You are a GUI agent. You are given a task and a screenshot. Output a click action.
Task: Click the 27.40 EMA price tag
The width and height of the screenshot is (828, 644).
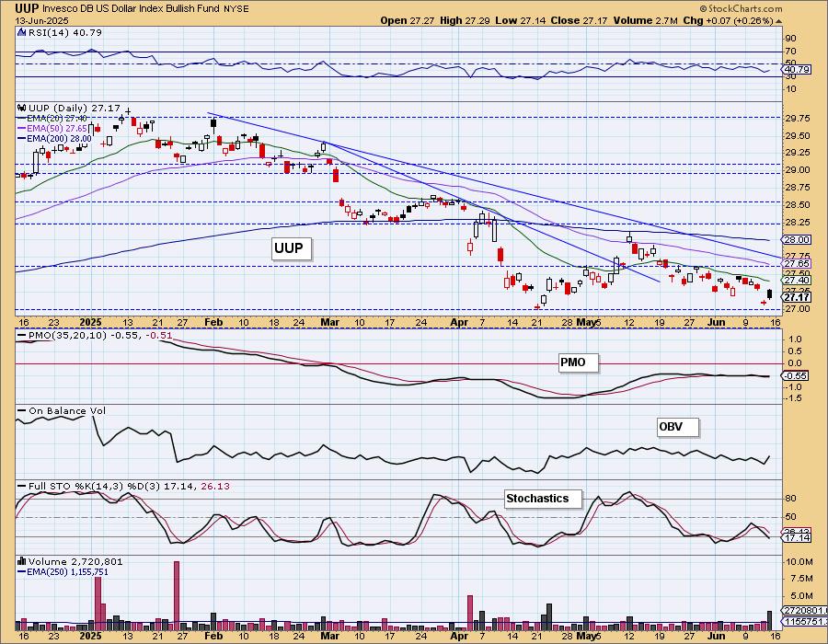pyautogui.click(x=797, y=280)
